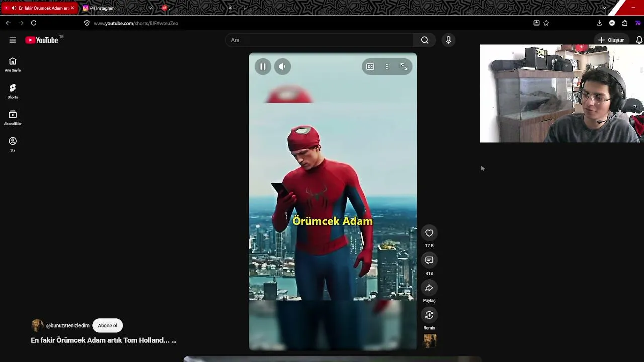644x362 pixels.
Task: Open the purple extension icon in the toolbar
Action: pyautogui.click(x=638, y=23)
